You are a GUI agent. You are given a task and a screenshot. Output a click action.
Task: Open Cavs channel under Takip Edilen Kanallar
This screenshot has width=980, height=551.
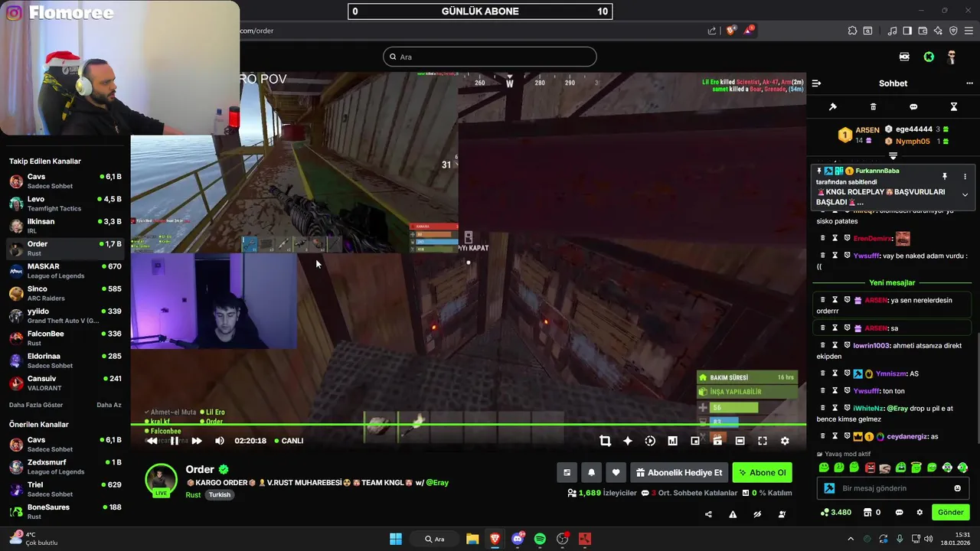65,181
